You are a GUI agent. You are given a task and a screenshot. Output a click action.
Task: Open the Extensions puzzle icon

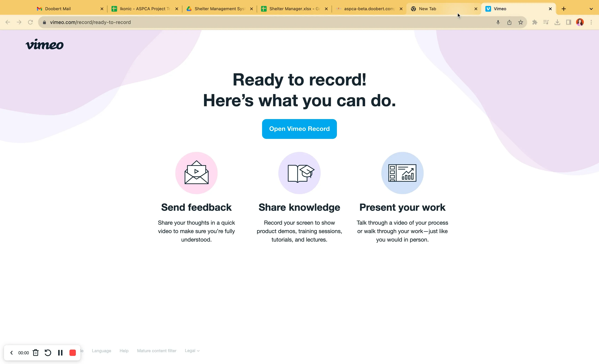point(535,22)
